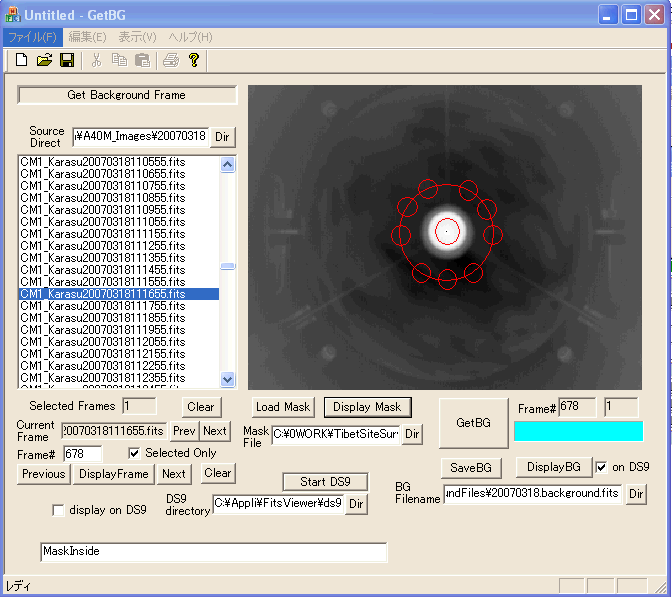
Task: Click the Display Mask button
Action: [x=367, y=407]
